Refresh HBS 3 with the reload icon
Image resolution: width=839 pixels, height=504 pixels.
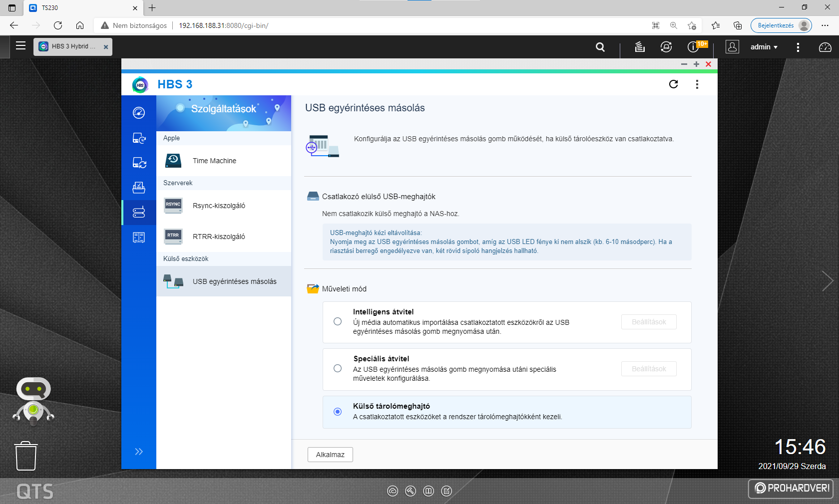(x=673, y=84)
